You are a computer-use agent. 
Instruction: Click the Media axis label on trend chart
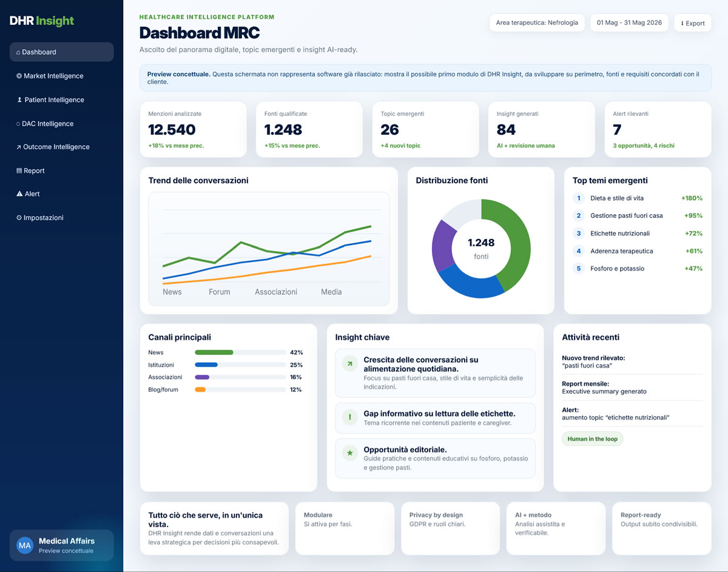pos(331,292)
